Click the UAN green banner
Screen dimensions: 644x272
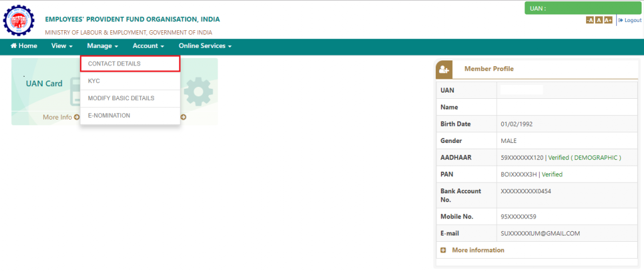pos(583,8)
